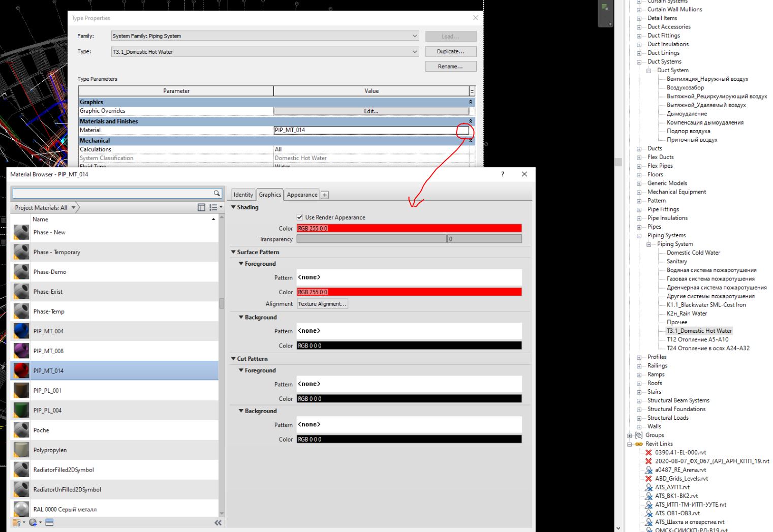Collapse the Shading section

234,207
